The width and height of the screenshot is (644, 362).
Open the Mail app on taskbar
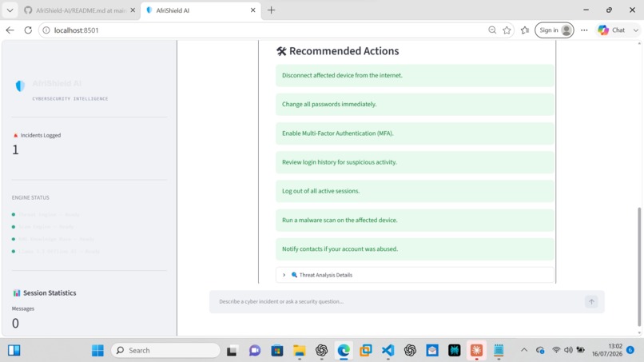[432, 351]
